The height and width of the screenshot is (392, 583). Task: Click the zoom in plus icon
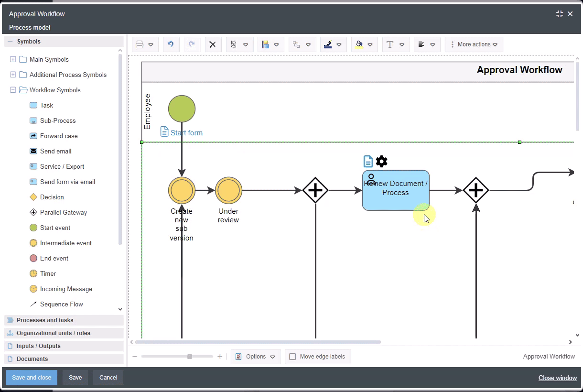(220, 357)
